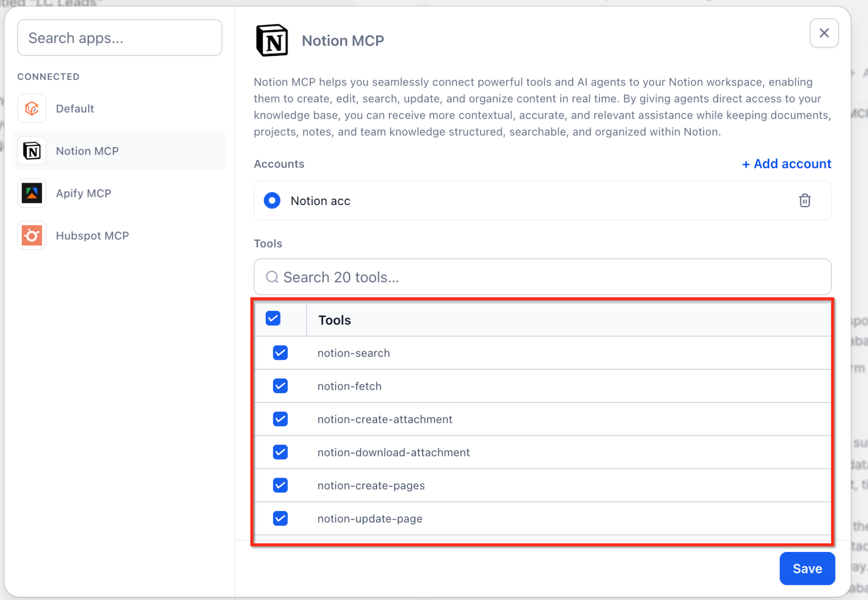Viewport: 868px width, 600px height.
Task: Open the Default connected app
Action: (120, 108)
